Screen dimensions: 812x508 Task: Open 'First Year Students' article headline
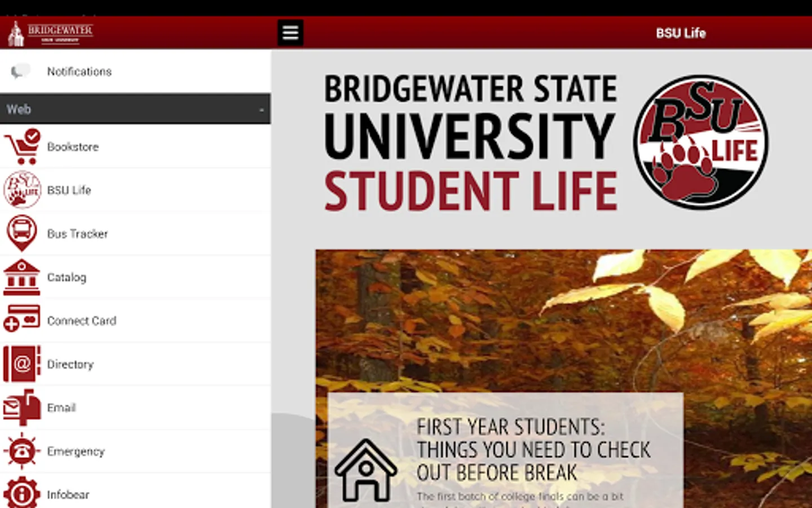(533, 449)
